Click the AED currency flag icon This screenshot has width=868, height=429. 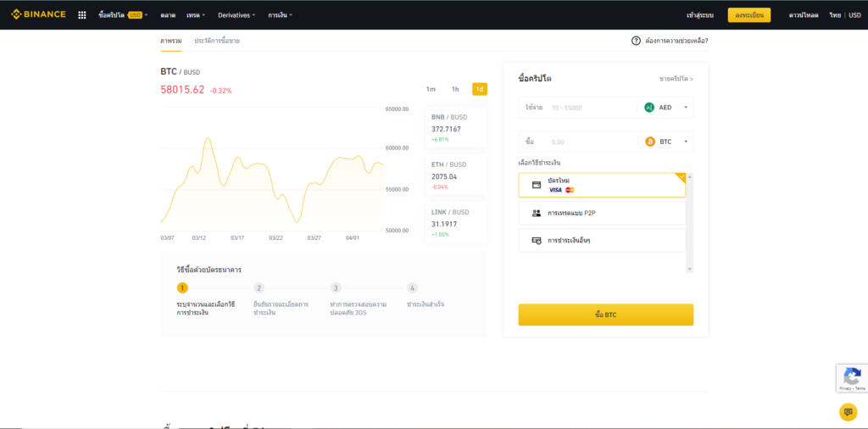tap(650, 108)
